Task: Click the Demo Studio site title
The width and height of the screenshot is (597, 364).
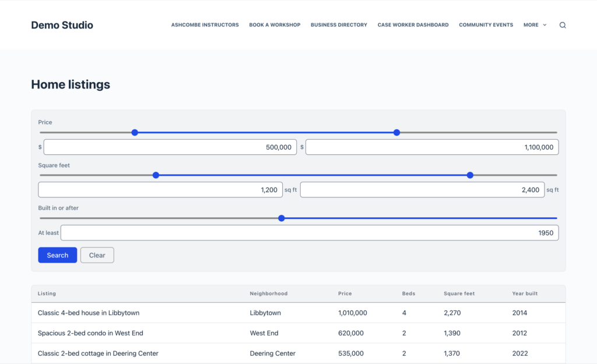Action: 62,25
